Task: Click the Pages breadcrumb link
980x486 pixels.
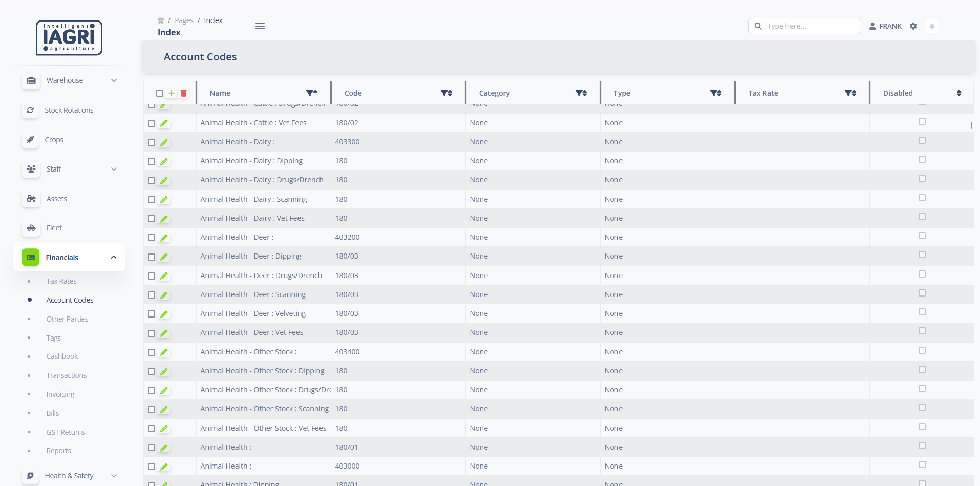Action: 184,20
